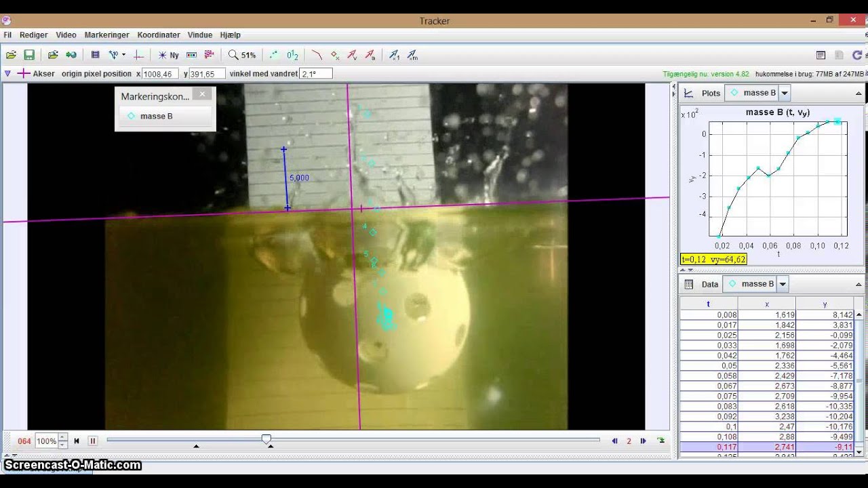Viewport: 868px width, 488px height.
Task: Toggle velocity vectors icon
Action: coord(353,55)
